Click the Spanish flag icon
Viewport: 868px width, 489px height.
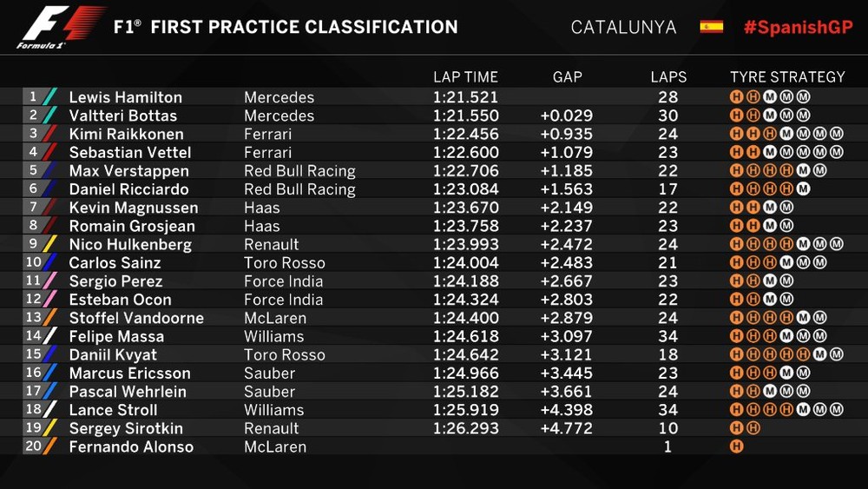click(x=711, y=27)
